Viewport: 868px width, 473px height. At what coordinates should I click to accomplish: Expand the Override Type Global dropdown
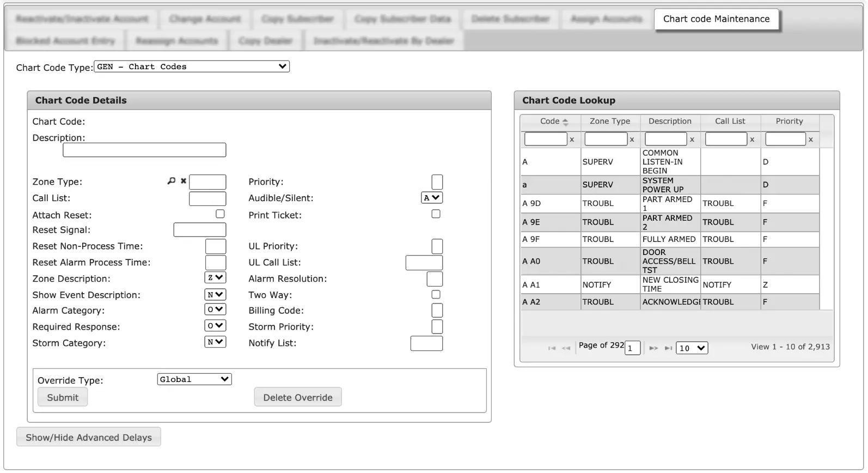coord(194,379)
